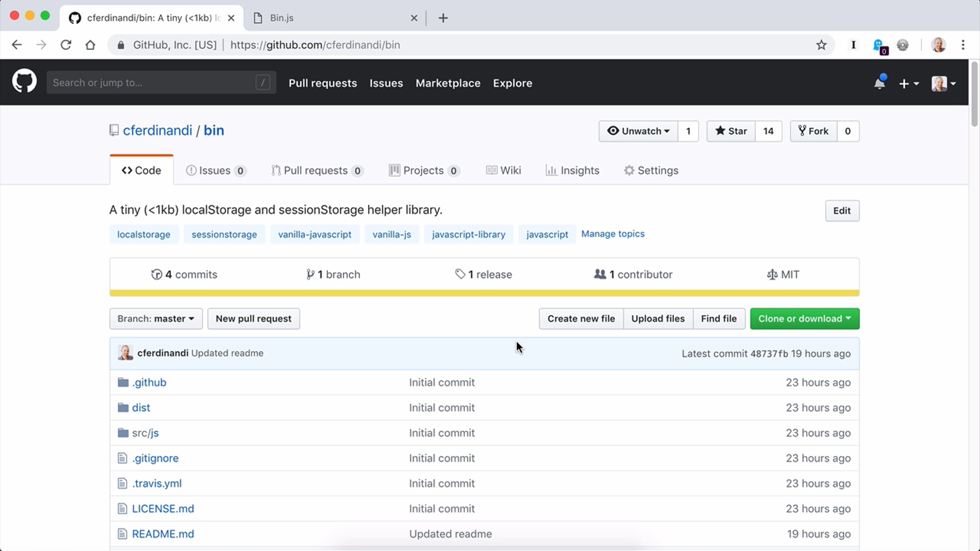Viewport: 980px width, 551px height.
Task: Open a new browser tab
Action: [x=443, y=18]
